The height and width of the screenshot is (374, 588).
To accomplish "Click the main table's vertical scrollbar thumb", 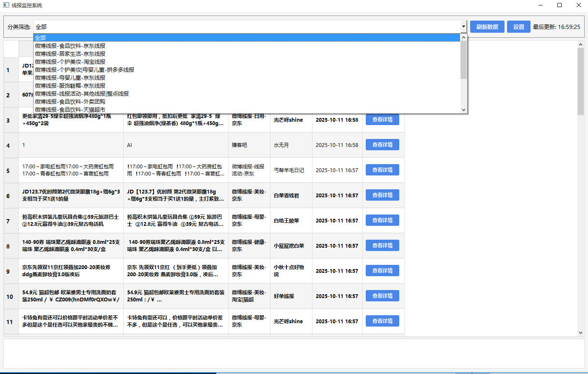I will coord(580,81).
